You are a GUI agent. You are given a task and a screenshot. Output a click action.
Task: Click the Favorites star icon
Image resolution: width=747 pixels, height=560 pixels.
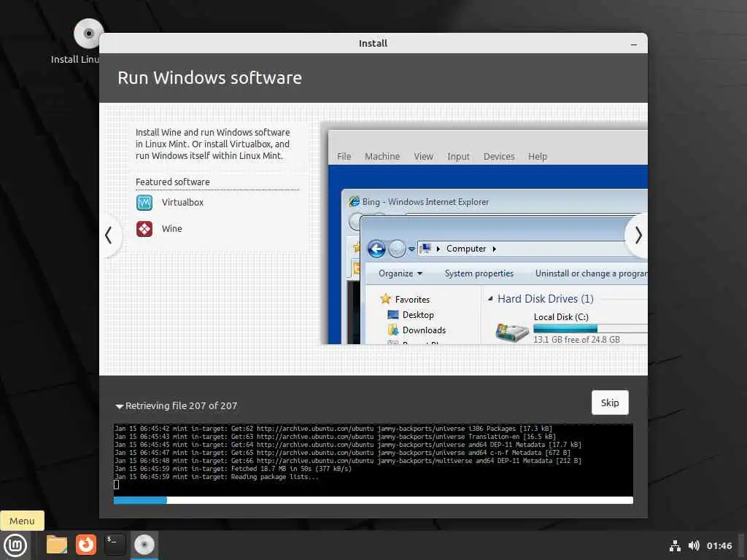tap(385, 299)
